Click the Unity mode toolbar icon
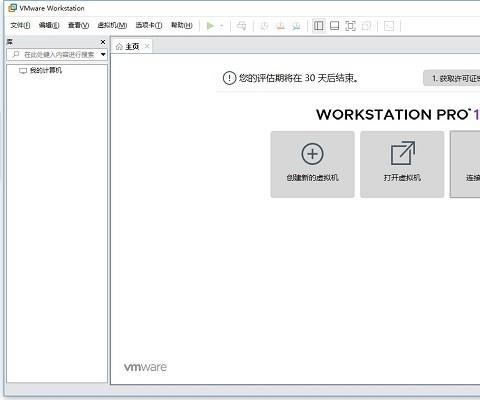The height and width of the screenshot is (400, 480). 366,26
